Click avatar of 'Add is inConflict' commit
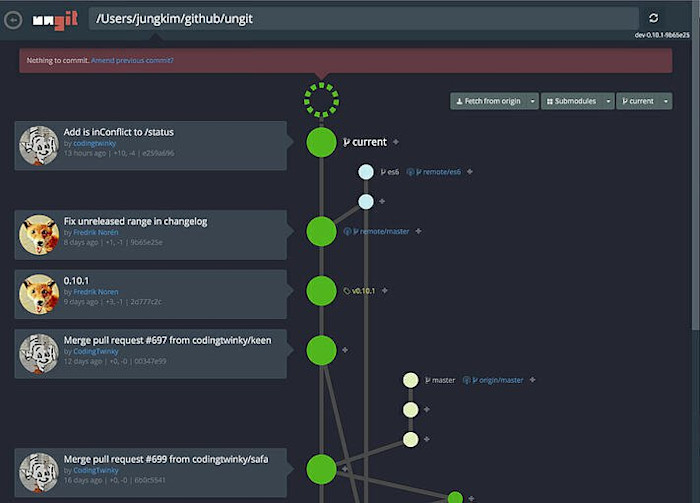700x503 pixels. point(39,145)
